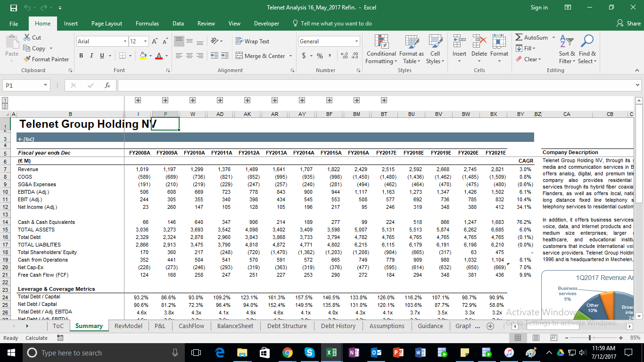
Task: Open Sort & Filter icon
Action: click(567, 41)
